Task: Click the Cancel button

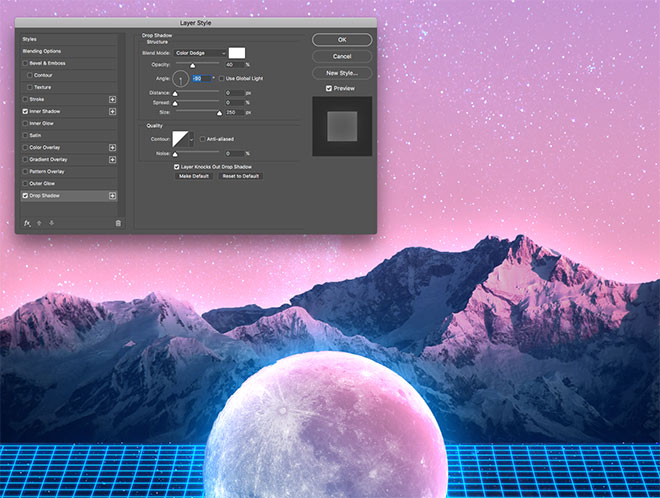Action: (x=342, y=56)
